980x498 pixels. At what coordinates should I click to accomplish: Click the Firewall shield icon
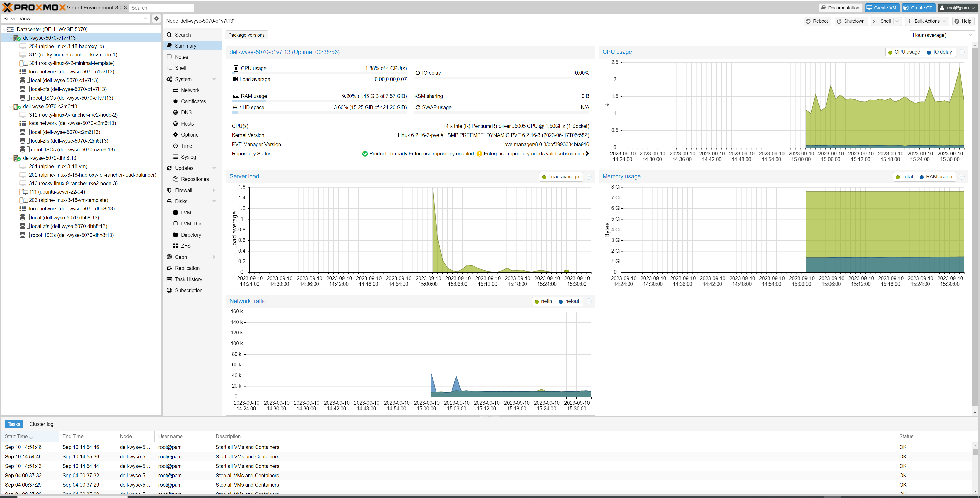click(x=169, y=190)
